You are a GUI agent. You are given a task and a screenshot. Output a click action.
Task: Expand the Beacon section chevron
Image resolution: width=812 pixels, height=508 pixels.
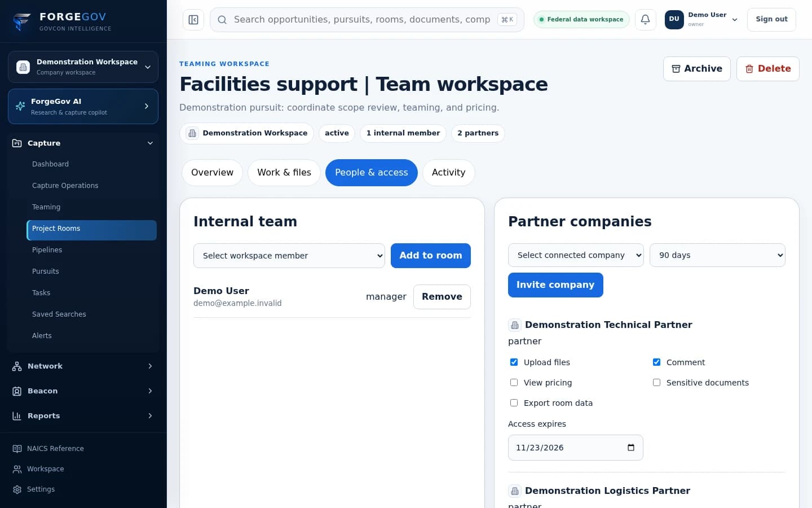tap(150, 391)
